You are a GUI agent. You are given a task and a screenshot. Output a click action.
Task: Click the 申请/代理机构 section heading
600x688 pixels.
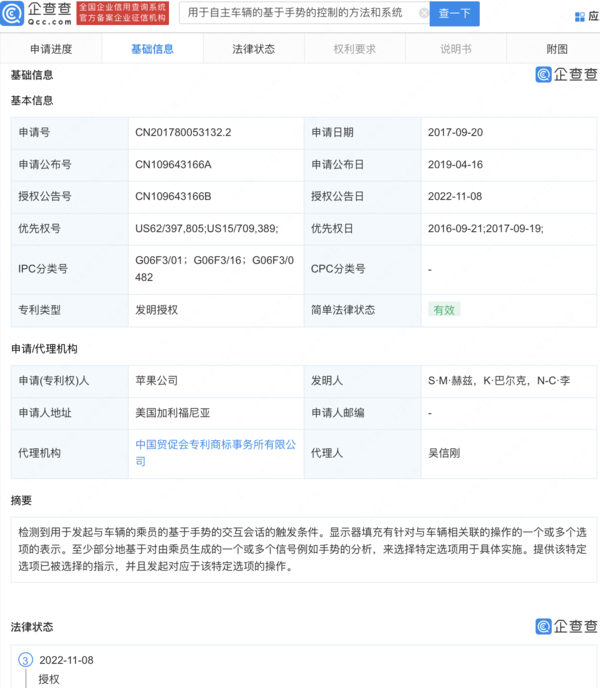point(44,349)
